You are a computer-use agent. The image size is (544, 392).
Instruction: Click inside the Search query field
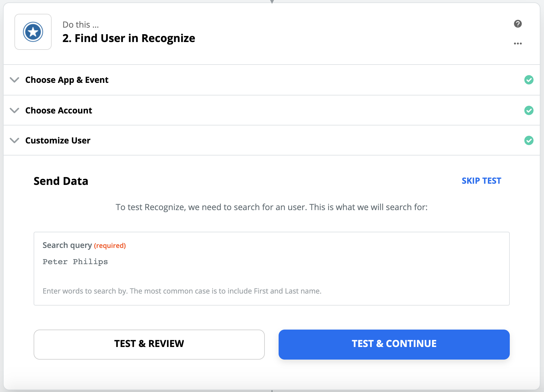[270, 269]
